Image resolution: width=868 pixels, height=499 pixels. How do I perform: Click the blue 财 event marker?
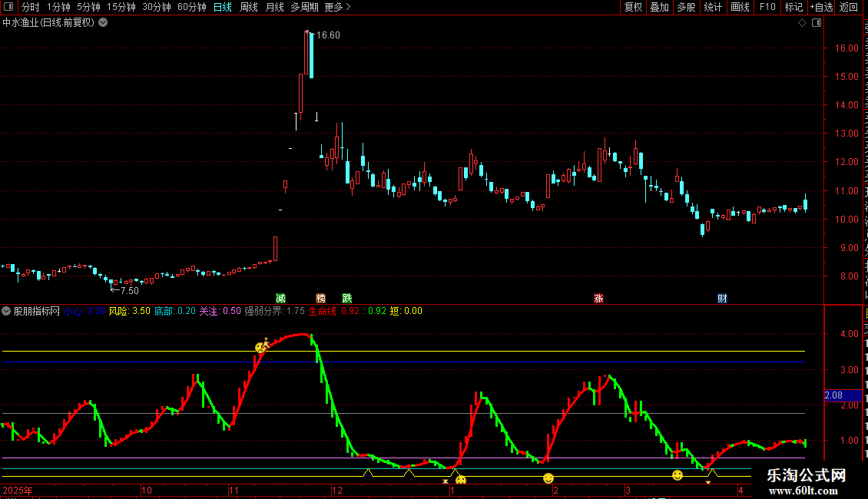722,298
